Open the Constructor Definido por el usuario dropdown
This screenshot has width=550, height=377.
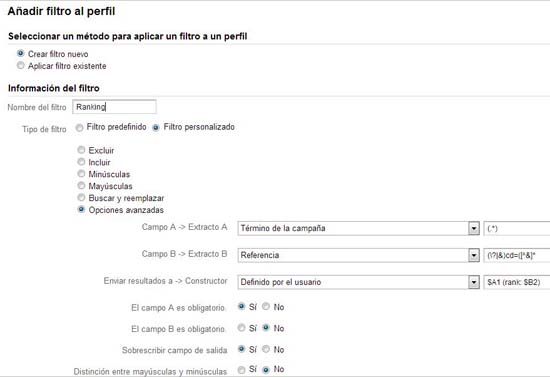[474, 282]
